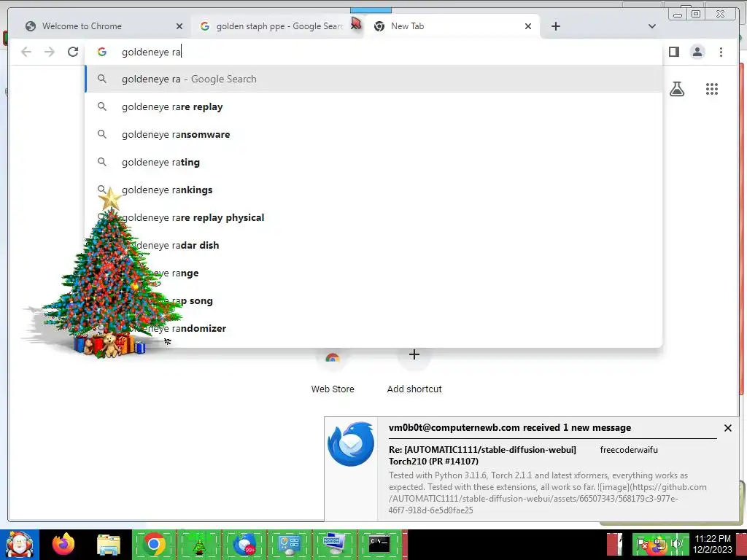Viewport: 747px width, 560px height.
Task: Open File Explorer from the taskbar
Action: point(109,545)
